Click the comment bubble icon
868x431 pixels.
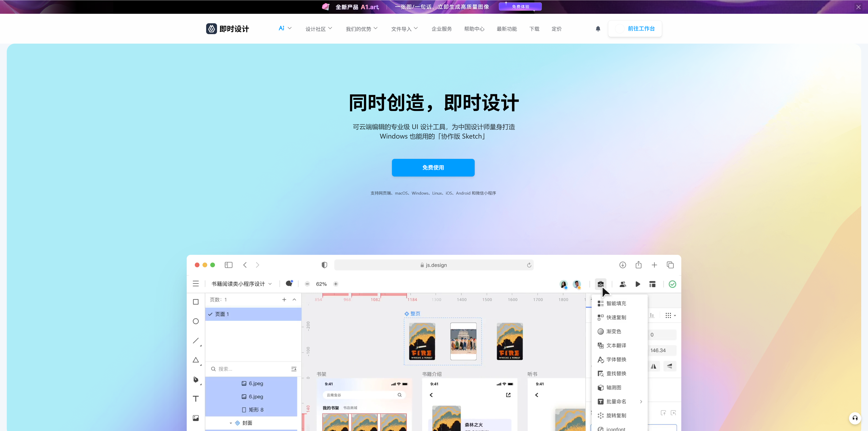pos(289,284)
